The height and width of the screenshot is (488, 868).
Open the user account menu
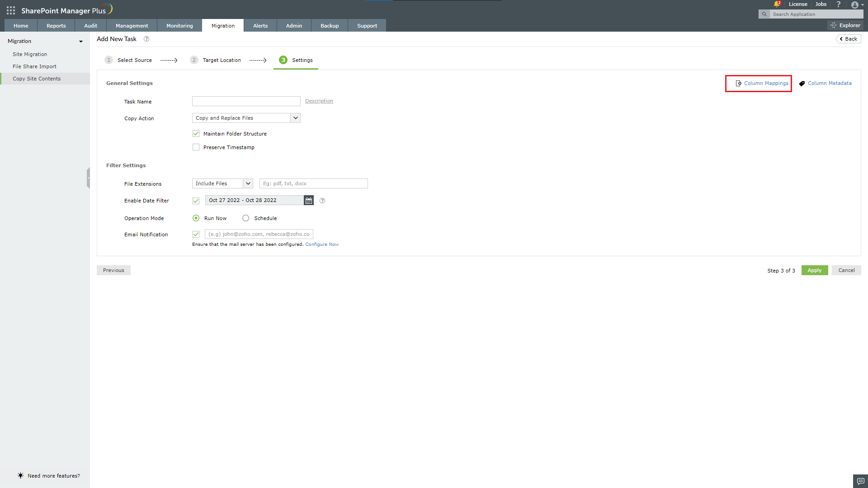(855, 5)
